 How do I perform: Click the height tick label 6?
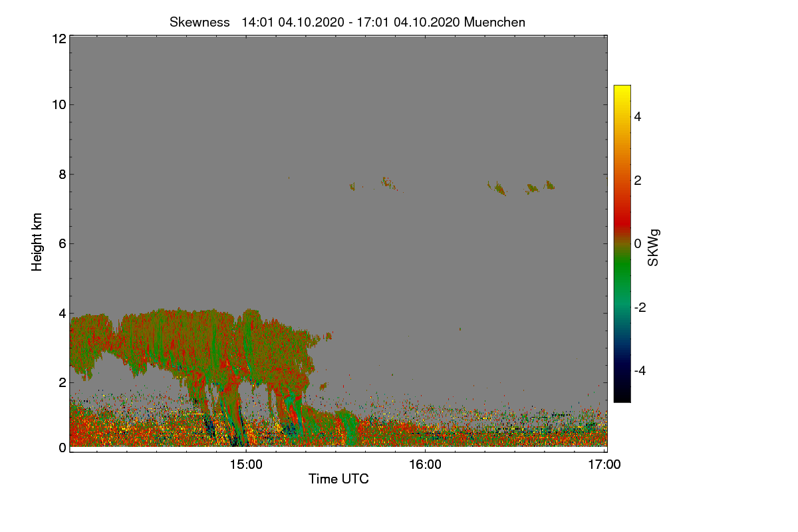62,243
